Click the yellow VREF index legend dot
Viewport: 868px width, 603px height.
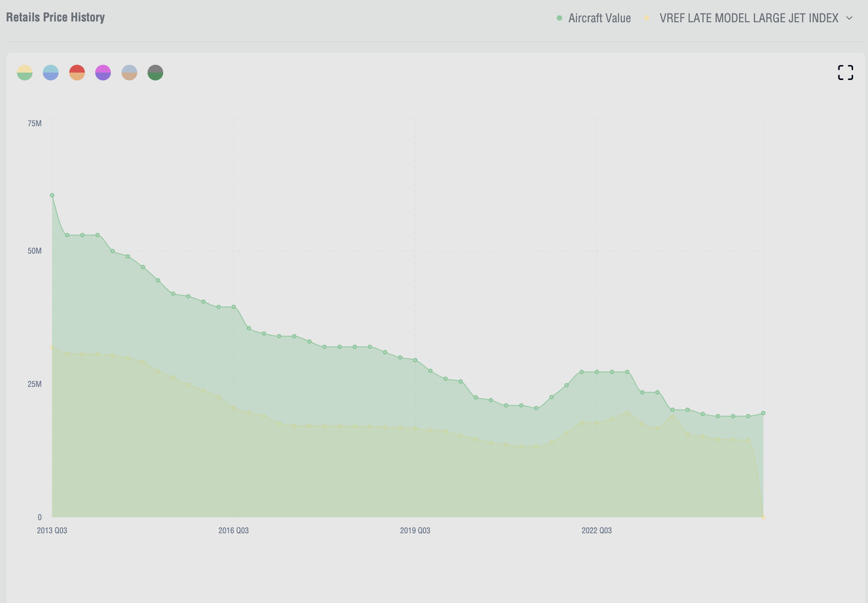point(647,18)
